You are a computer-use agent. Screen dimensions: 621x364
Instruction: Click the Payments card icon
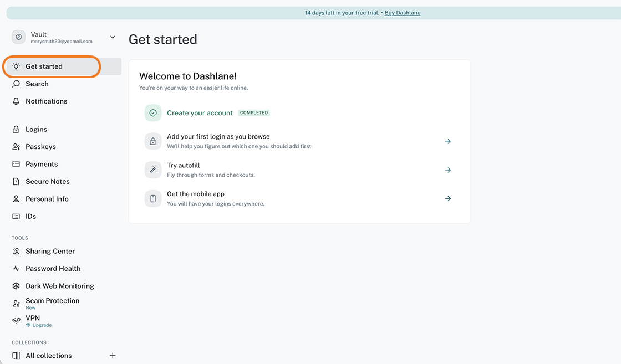point(16,164)
